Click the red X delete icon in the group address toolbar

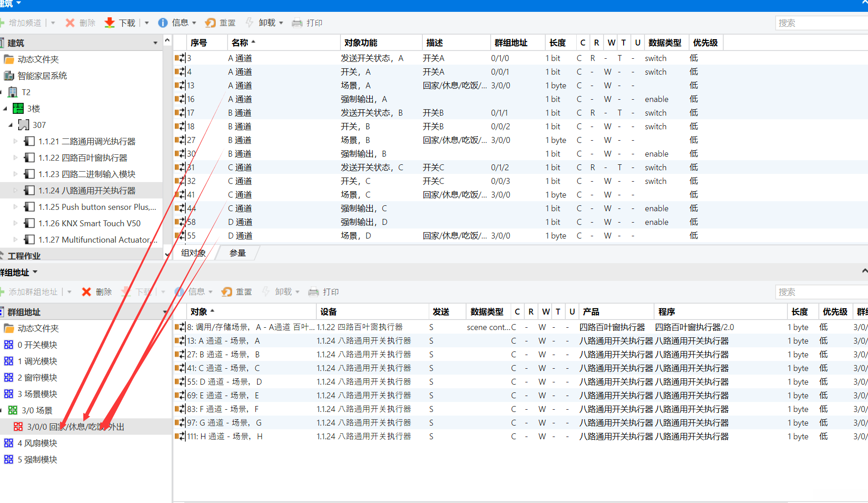pyautogui.click(x=86, y=292)
